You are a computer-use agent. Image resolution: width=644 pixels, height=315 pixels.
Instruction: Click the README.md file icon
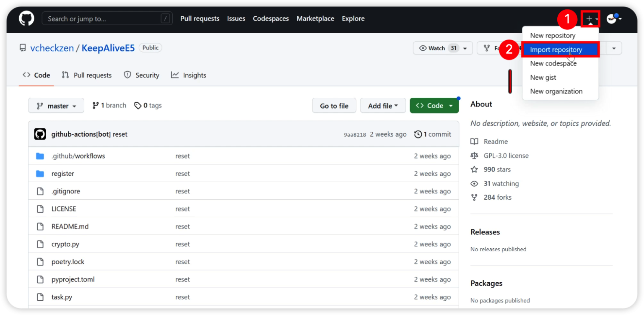point(40,226)
